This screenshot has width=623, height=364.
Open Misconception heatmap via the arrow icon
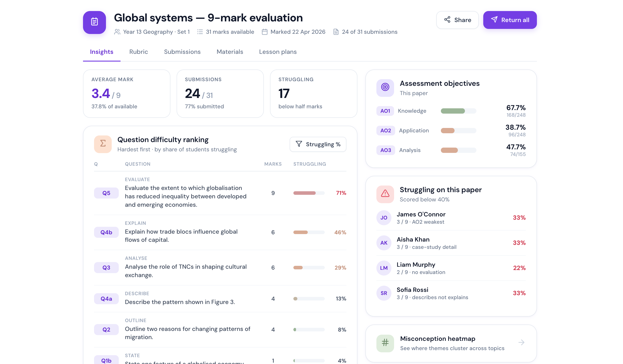tap(521, 342)
